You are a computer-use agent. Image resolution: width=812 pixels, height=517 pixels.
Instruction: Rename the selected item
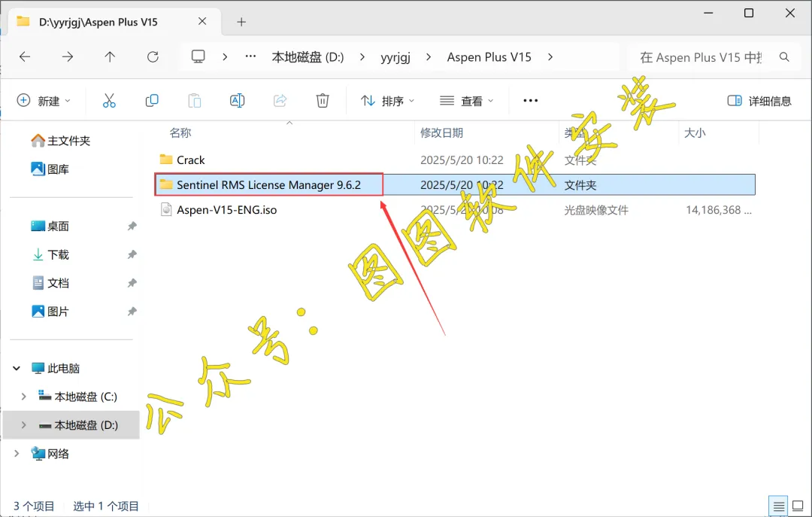tap(237, 101)
